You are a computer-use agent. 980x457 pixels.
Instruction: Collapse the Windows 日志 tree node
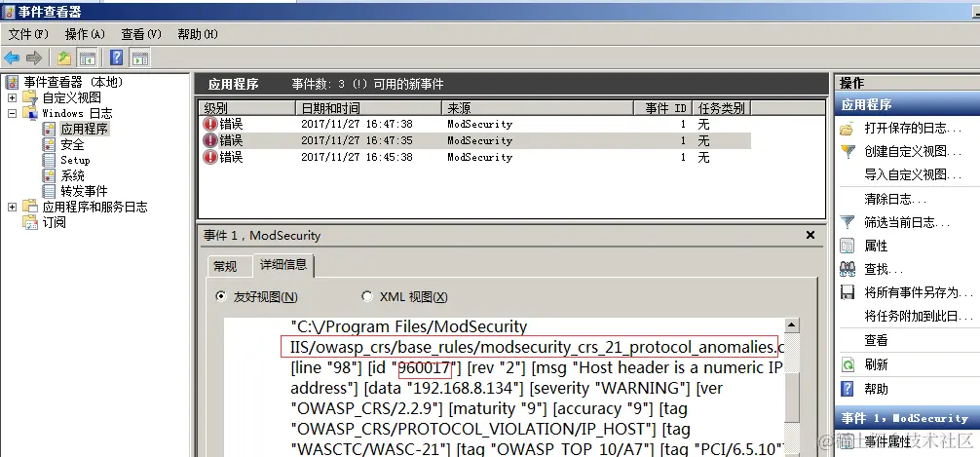(12, 114)
